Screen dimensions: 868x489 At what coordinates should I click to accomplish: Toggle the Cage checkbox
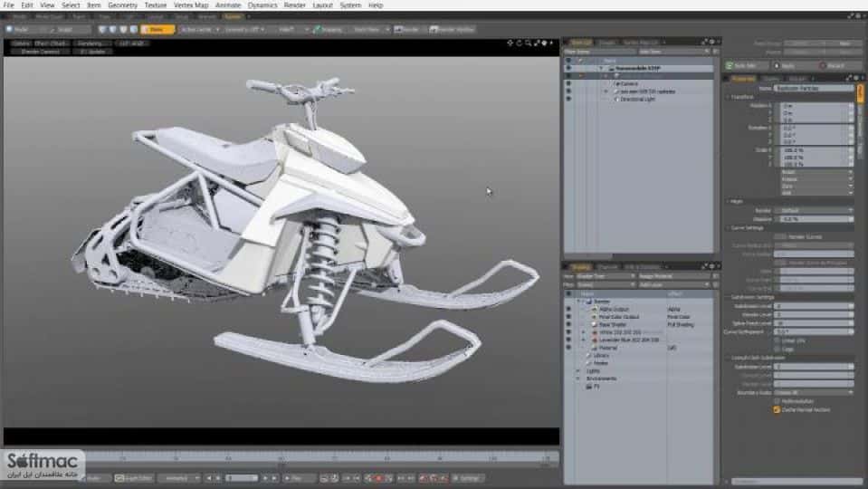coord(777,350)
